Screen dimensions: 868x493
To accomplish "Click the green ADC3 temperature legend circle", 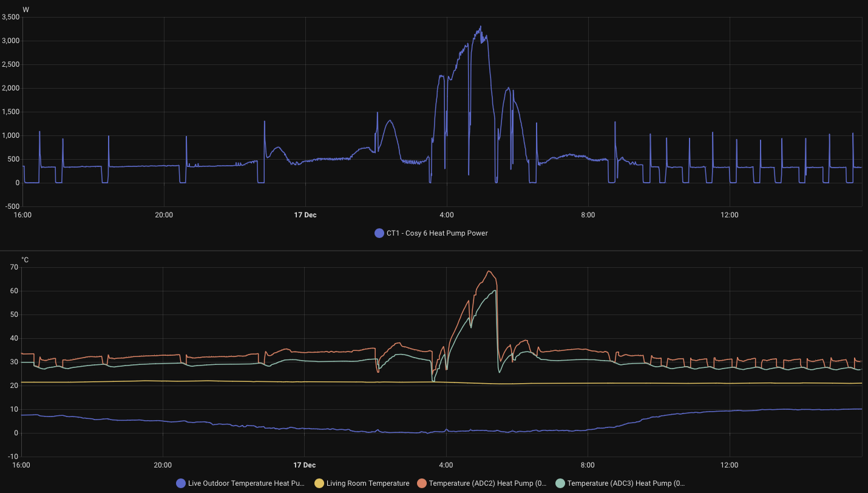I will 560,483.
